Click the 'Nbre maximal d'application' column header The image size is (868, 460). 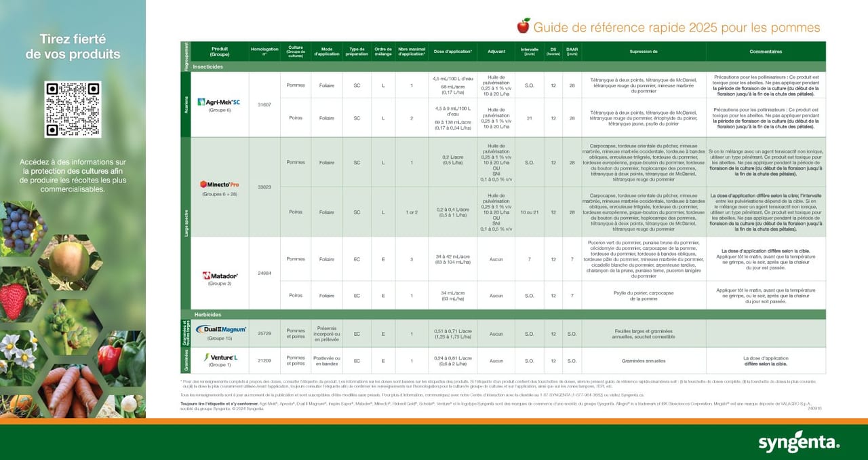tap(412, 52)
